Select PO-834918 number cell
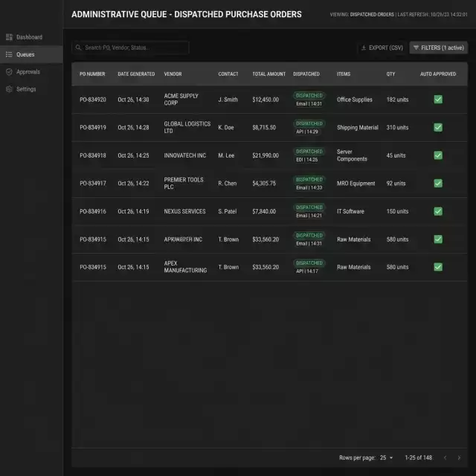 click(93, 155)
